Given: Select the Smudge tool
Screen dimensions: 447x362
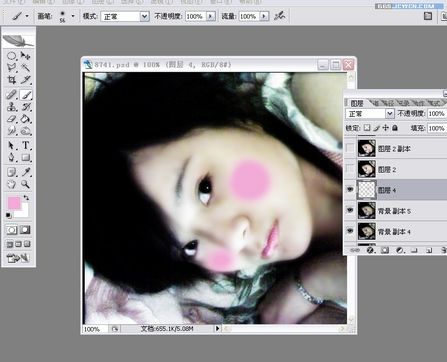Looking at the screenshot, I should tap(11, 131).
